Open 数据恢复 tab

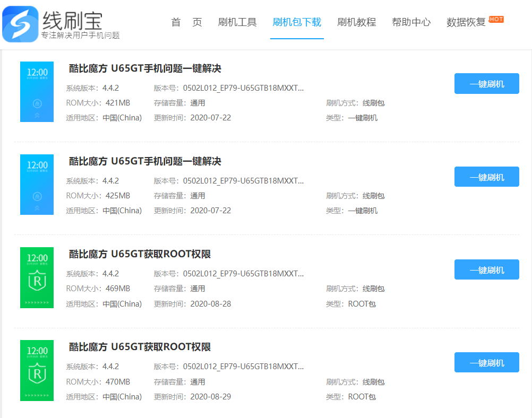click(466, 22)
